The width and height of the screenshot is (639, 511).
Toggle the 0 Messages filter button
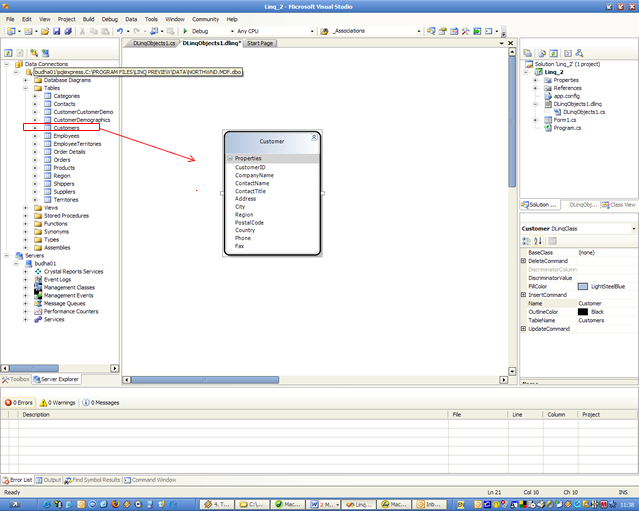pos(101,403)
